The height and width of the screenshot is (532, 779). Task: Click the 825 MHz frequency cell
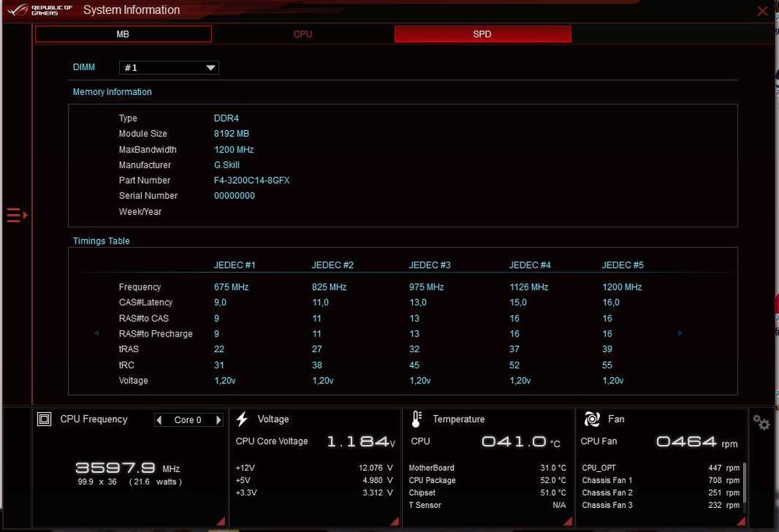330,287
